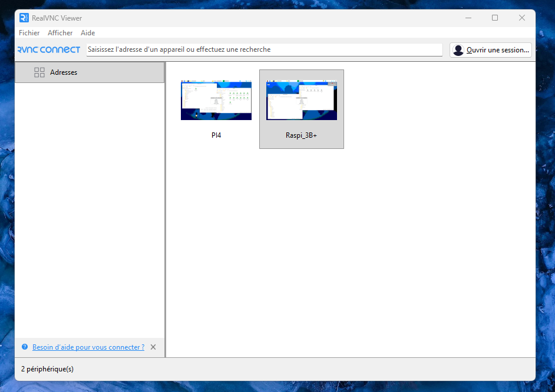The image size is (555, 392).
Task: Dismiss the connection help banner
Action: [153, 347]
